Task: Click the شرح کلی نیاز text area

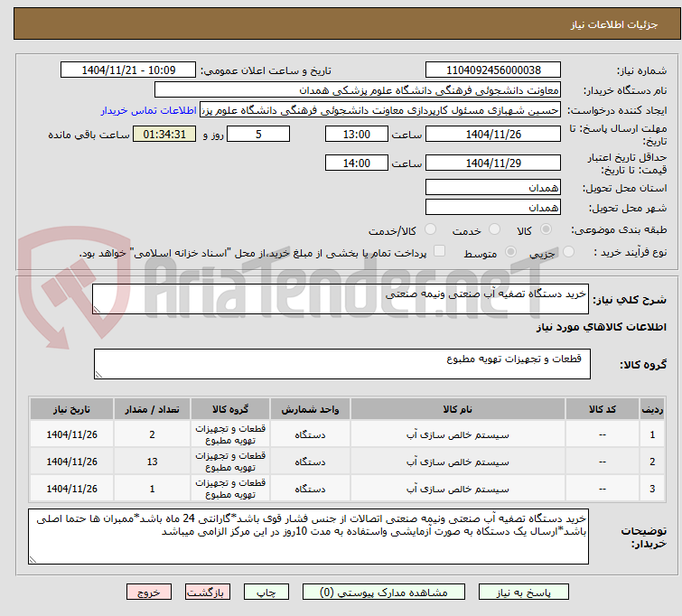Action: coord(341,299)
